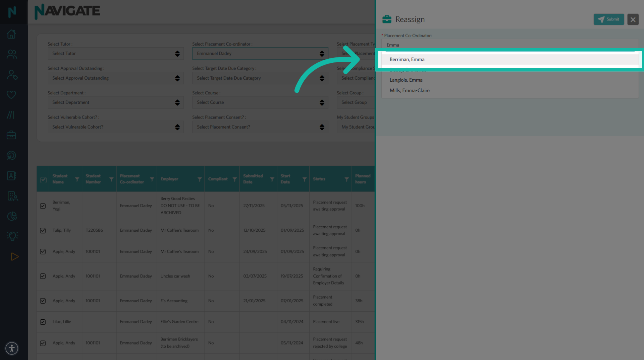Image resolution: width=644 pixels, height=360 pixels.
Task: Submit the Reassign form
Action: pos(608,19)
